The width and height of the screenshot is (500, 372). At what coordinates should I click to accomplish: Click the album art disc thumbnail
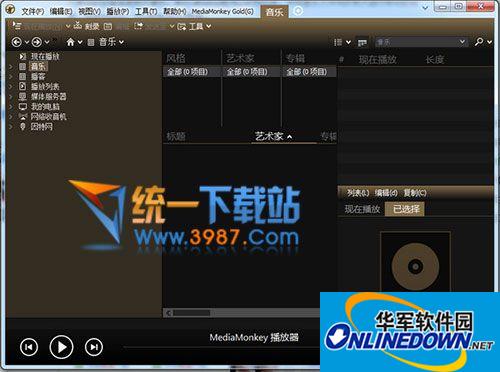click(415, 266)
